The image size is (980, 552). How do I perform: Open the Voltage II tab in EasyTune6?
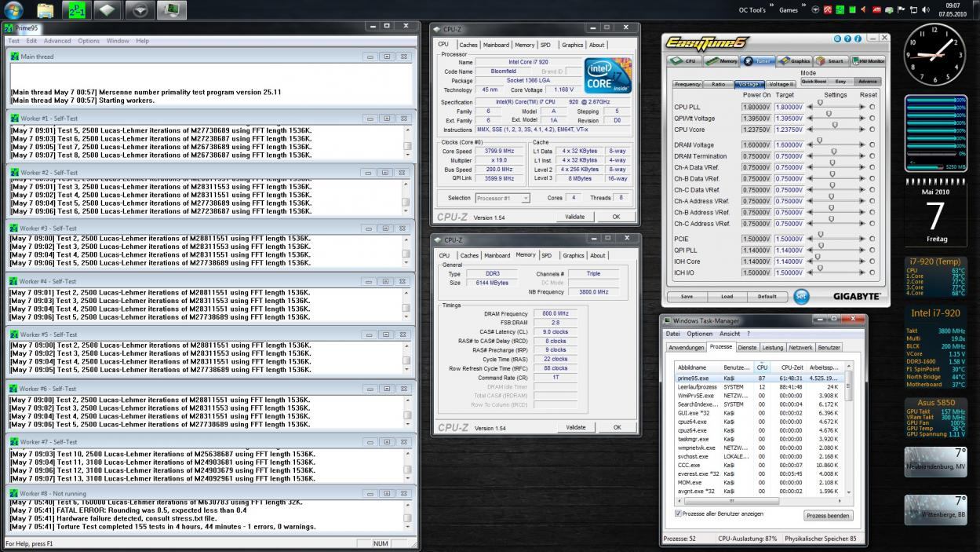point(781,84)
